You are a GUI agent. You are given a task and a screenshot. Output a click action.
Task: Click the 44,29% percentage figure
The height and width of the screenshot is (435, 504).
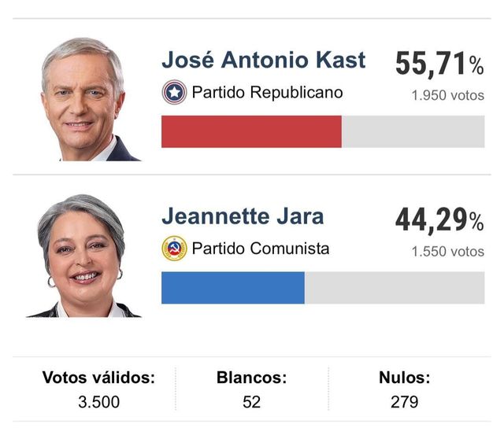pyautogui.click(x=439, y=221)
